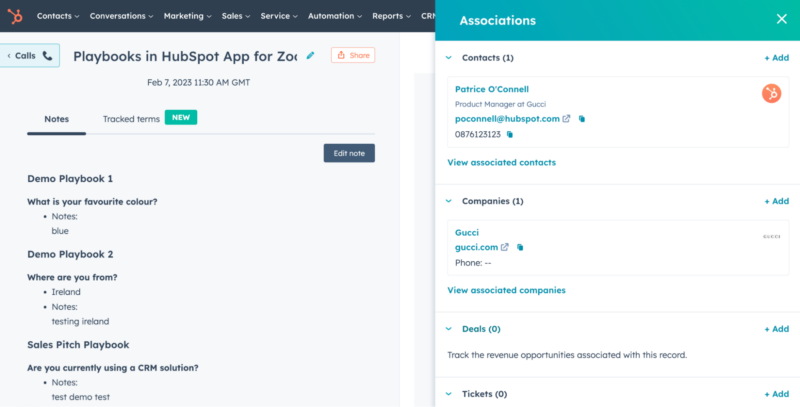Copy phone number 0876123123
Viewport: 800px width, 407px height.
point(510,135)
